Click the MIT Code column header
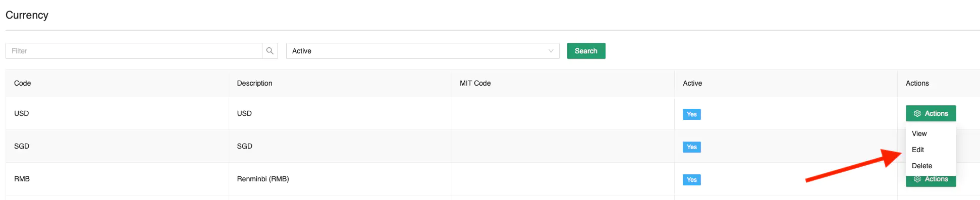The width and height of the screenshot is (980, 200). click(475, 83)
